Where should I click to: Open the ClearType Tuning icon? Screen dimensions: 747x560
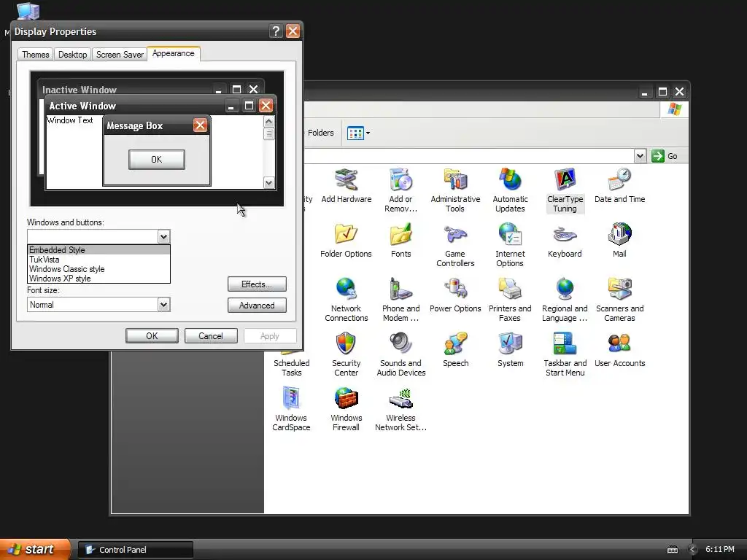coord(565,190)
